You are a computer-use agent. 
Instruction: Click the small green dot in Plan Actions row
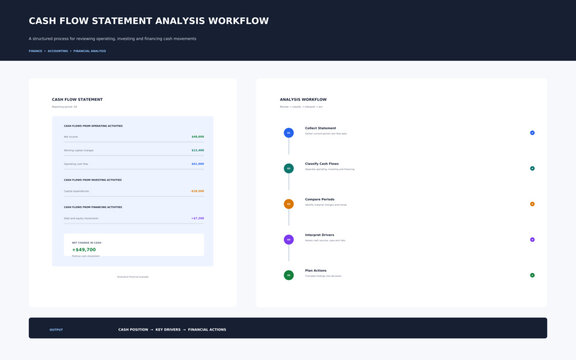[532, 275]
